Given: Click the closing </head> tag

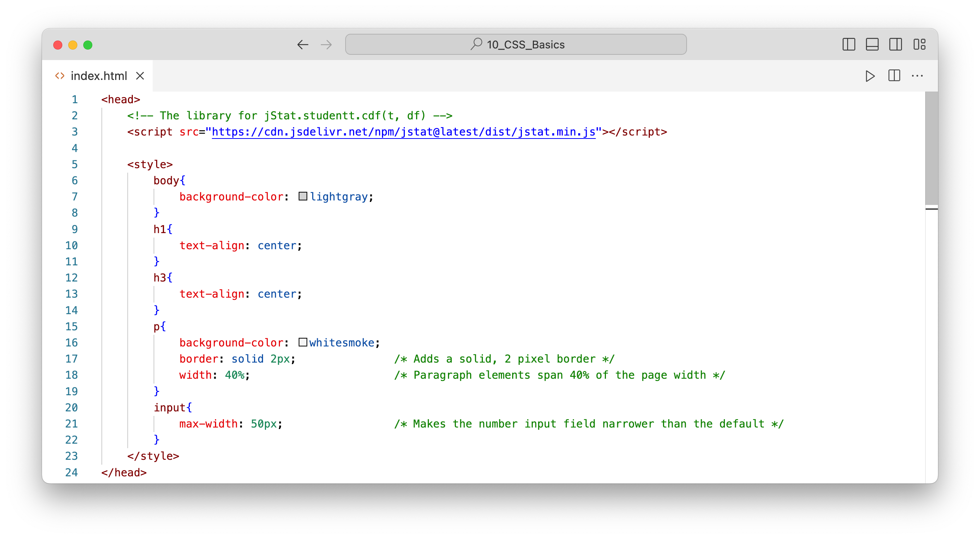Looking at the screenshot, I should pyautogui.click(x=124, y=472).
